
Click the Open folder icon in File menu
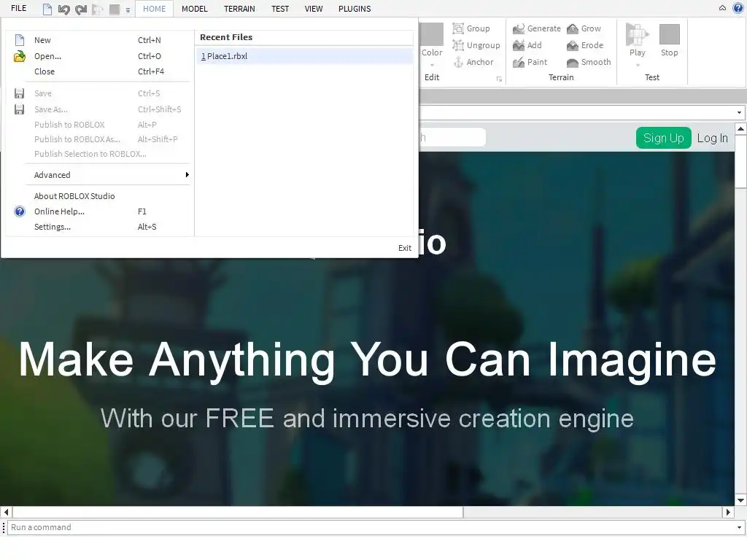click(20, 56)
